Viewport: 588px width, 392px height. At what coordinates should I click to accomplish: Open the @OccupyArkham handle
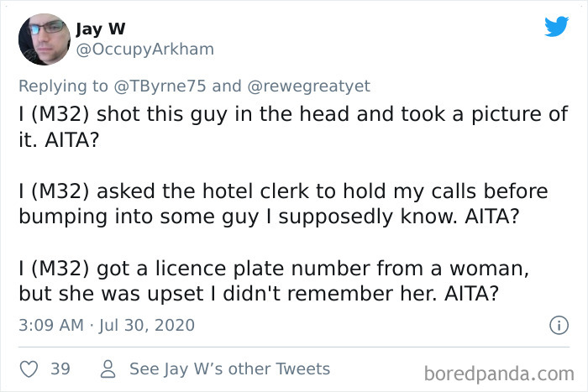(145, 49)
